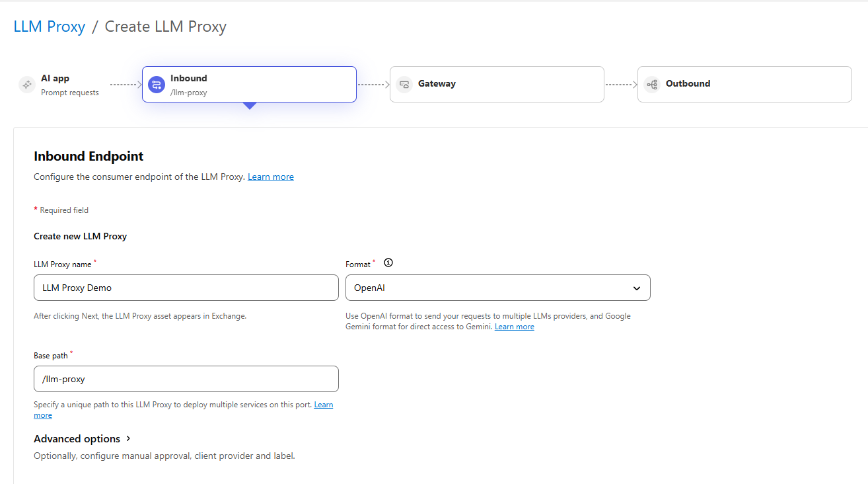Screen dimensions: 868x484
Task: Click the Inbound Endpoint heading
Action: tap(89, 157)
